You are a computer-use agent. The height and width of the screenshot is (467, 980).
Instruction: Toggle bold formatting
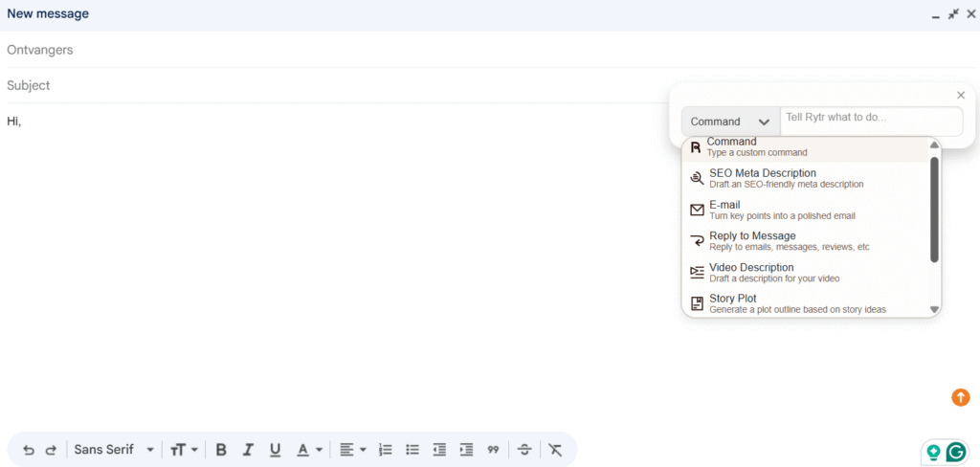(221, 450)
